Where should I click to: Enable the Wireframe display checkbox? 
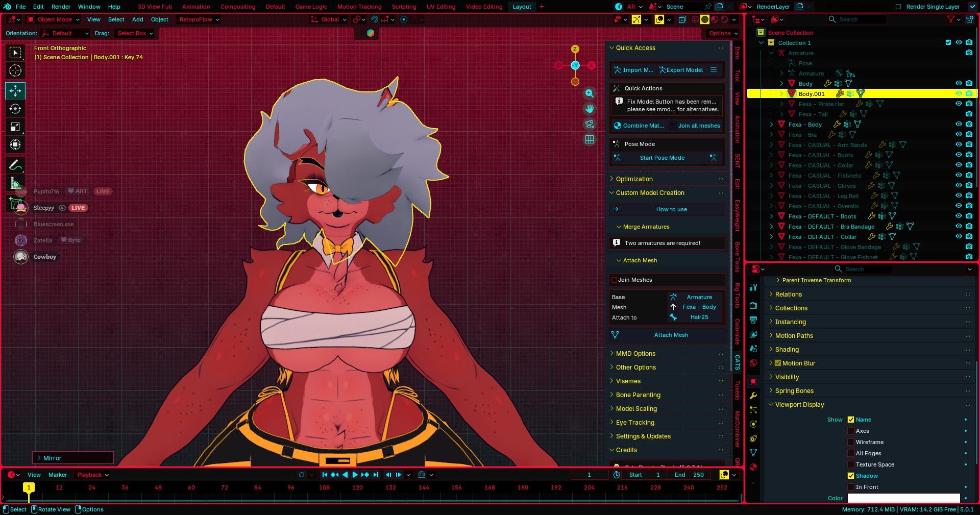[x=851, y=442]
